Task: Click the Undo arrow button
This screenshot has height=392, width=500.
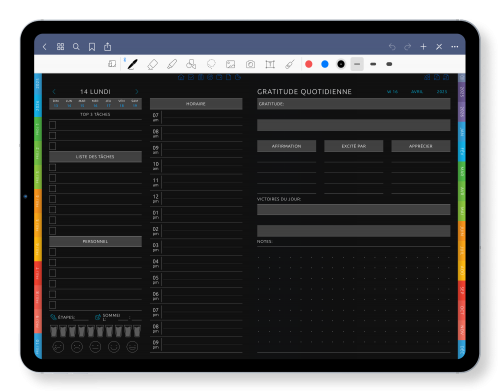Action: [x=392, y=47]
